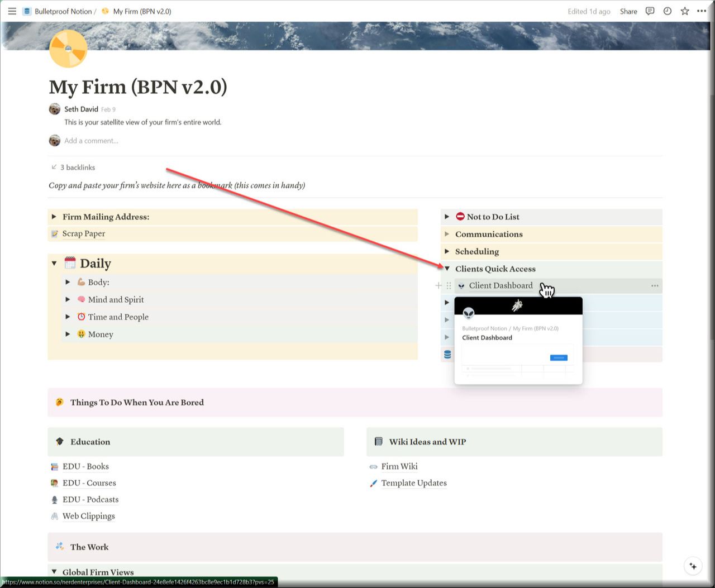
Task: Expand the Scheduling toggle
Action: (x=447, y=251)
